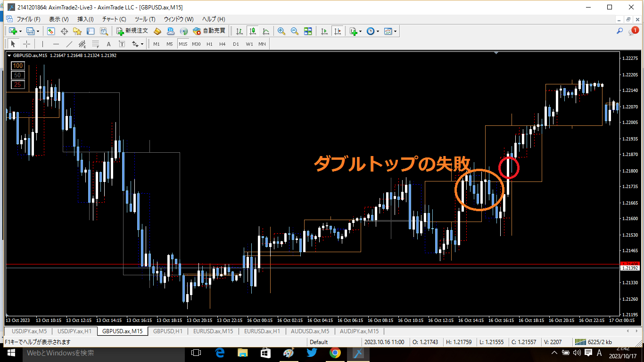
Task: Zoom in on the chart
Action: coord(281,31)
